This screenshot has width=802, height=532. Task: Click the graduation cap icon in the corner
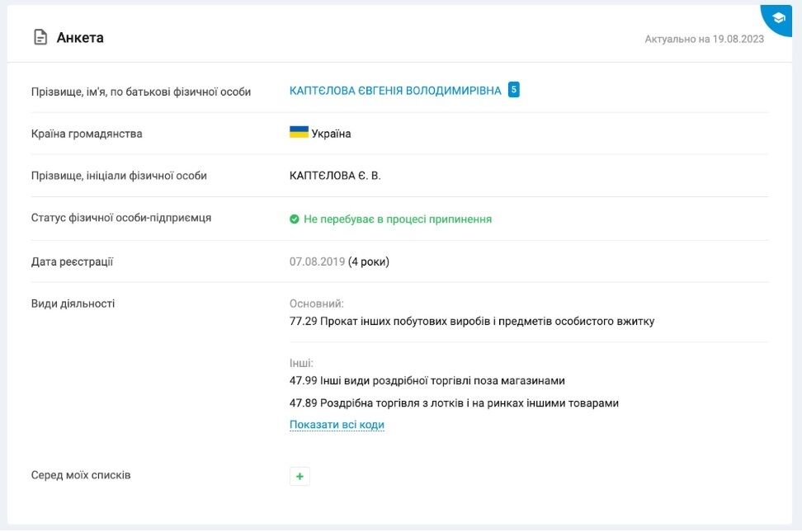(x=778, y=18)
